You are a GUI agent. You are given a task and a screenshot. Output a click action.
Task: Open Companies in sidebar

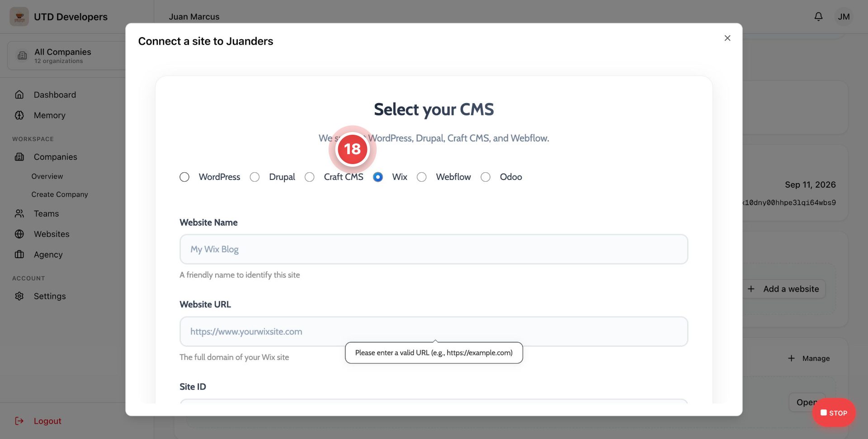55,157
